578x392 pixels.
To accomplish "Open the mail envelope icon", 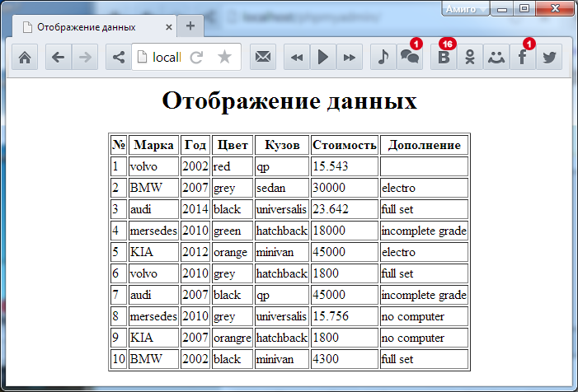I will (263, 58).
